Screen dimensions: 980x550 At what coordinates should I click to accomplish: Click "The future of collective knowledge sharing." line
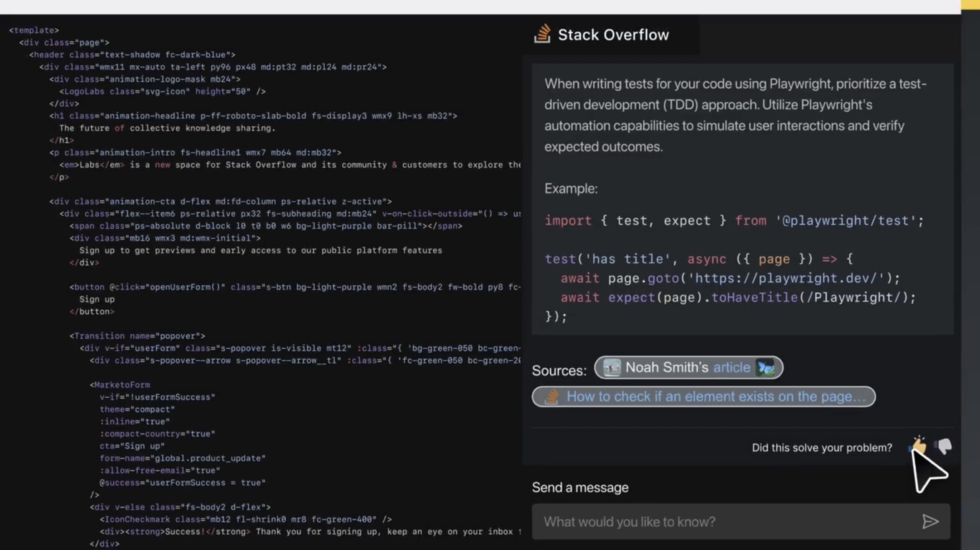pos(167,128)
